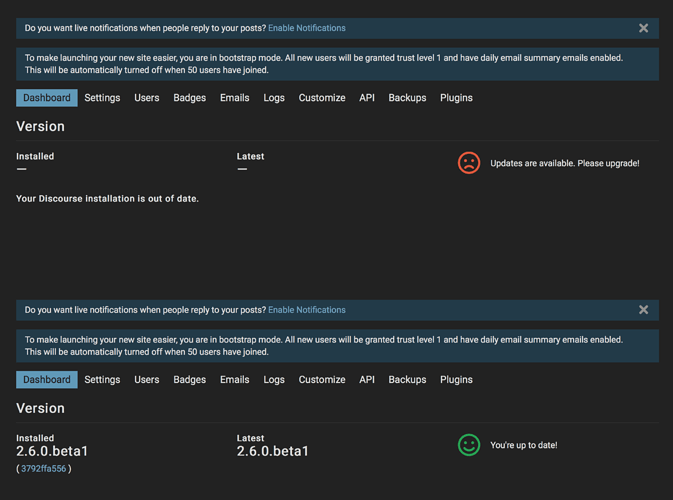Viewport: 673px width, 500px height.
Task: Open Plugins tab in lower panel
Action: [x=456, y=380]
